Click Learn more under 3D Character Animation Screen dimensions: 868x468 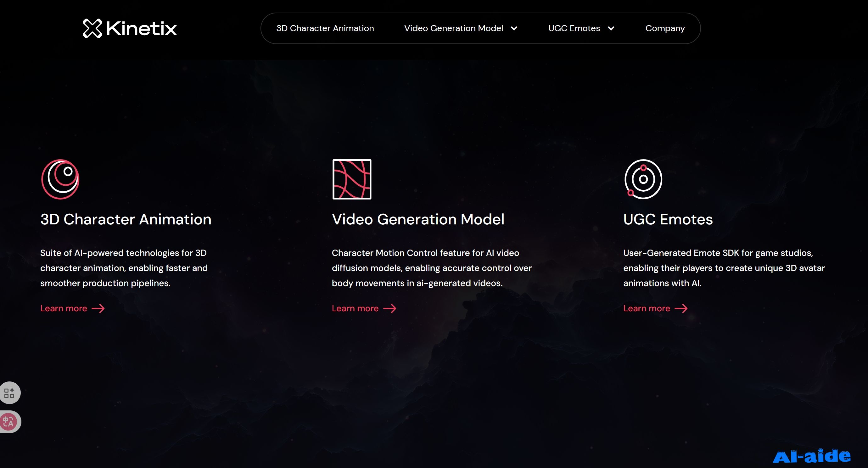coord(64,308)
